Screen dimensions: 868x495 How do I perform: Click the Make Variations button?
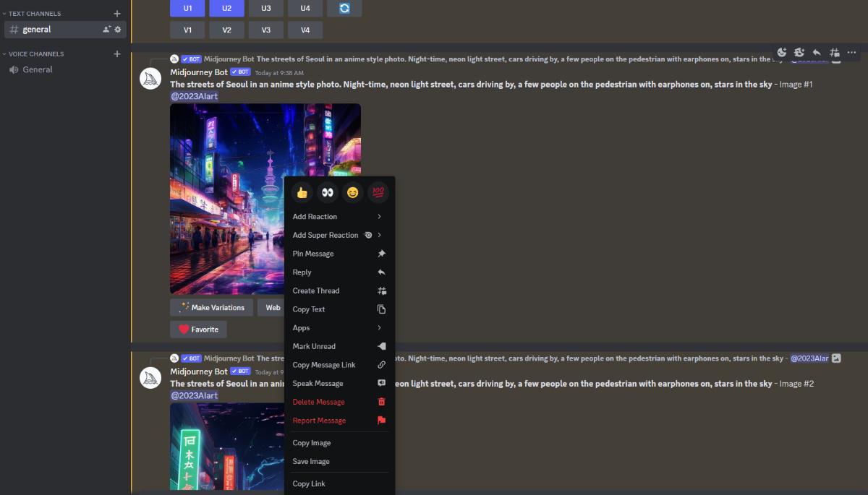coord(212,307)
